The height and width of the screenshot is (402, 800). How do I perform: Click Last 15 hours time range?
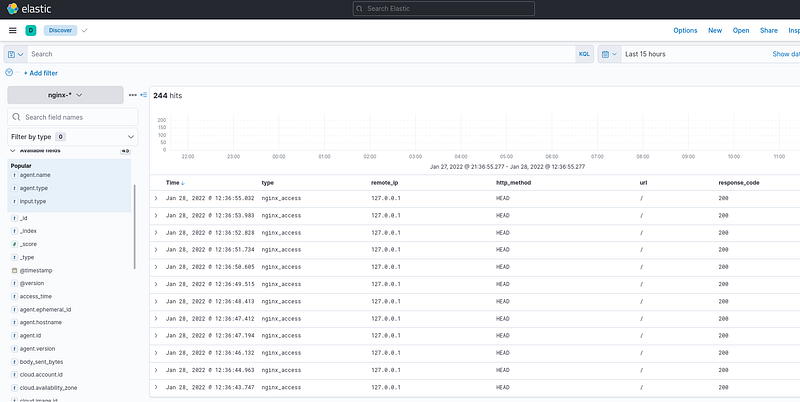pyautogui.click(x=645, y=54)
